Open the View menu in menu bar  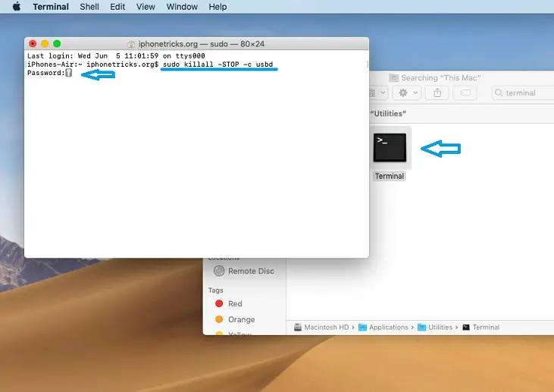point(146,7)
